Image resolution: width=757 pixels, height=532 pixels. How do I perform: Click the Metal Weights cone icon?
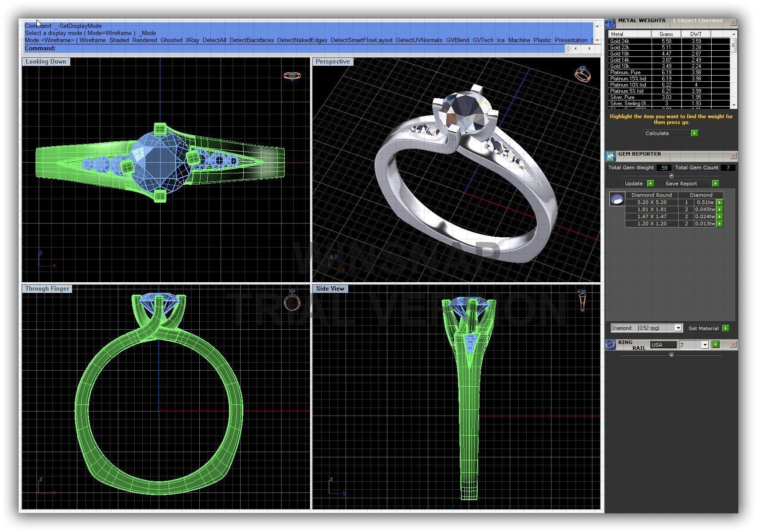[x=610, y=22]
